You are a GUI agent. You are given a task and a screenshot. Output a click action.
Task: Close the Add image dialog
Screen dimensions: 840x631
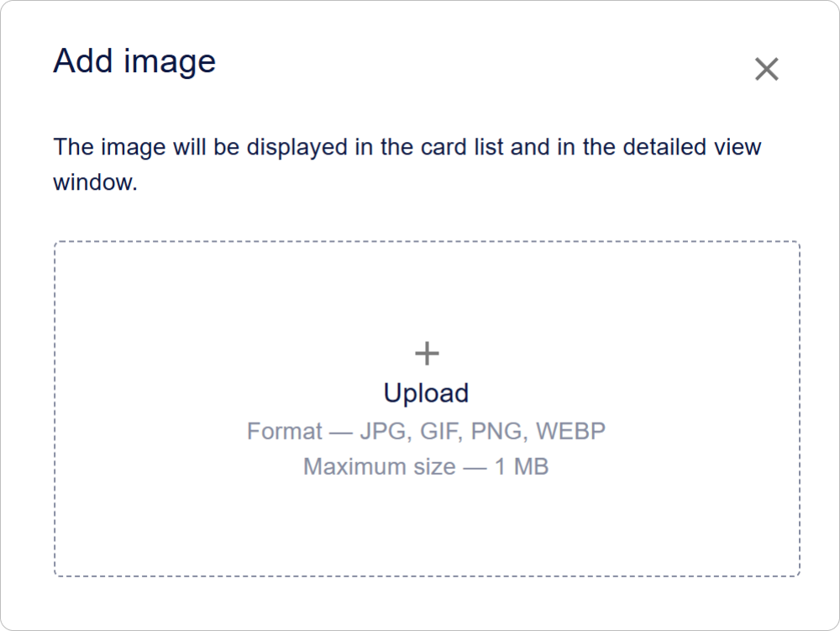coord(766,69)
